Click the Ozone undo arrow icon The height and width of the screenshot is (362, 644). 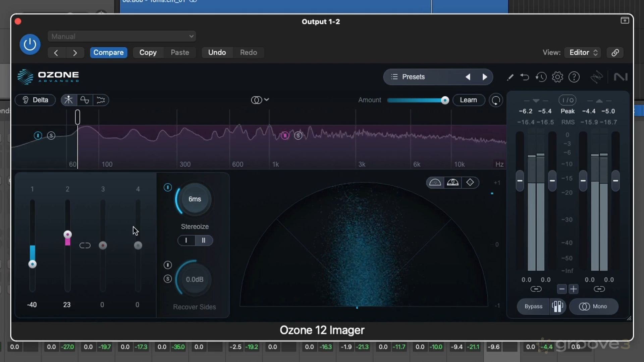point(525,77)
